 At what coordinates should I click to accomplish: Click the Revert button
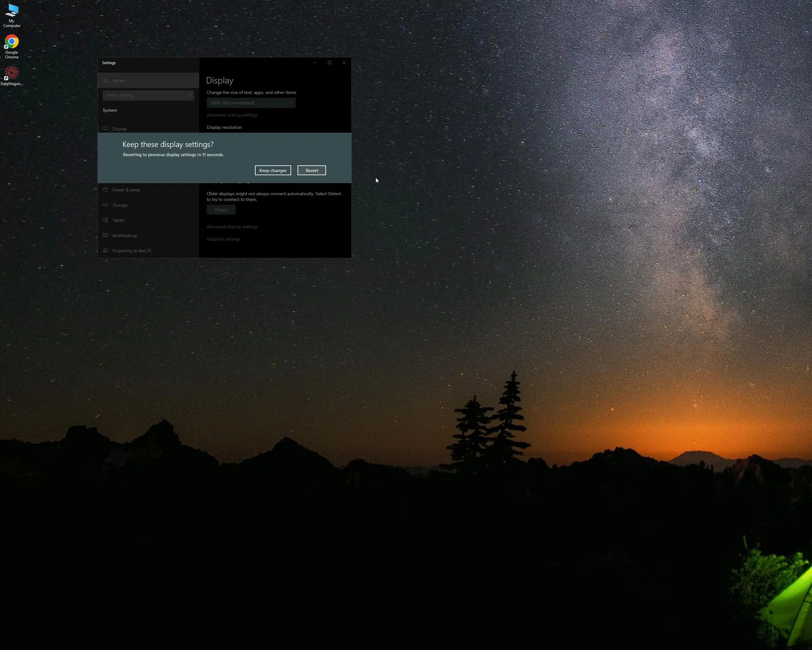[x=311, y=170]
